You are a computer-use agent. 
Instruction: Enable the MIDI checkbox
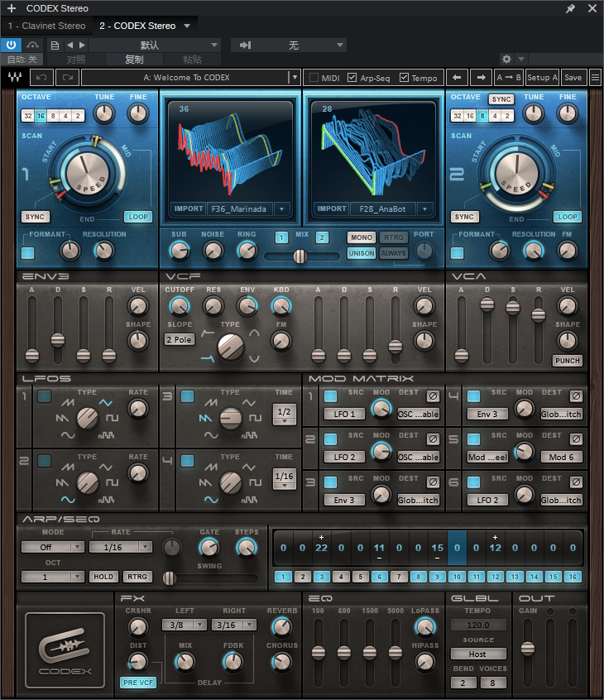point(314,77)
